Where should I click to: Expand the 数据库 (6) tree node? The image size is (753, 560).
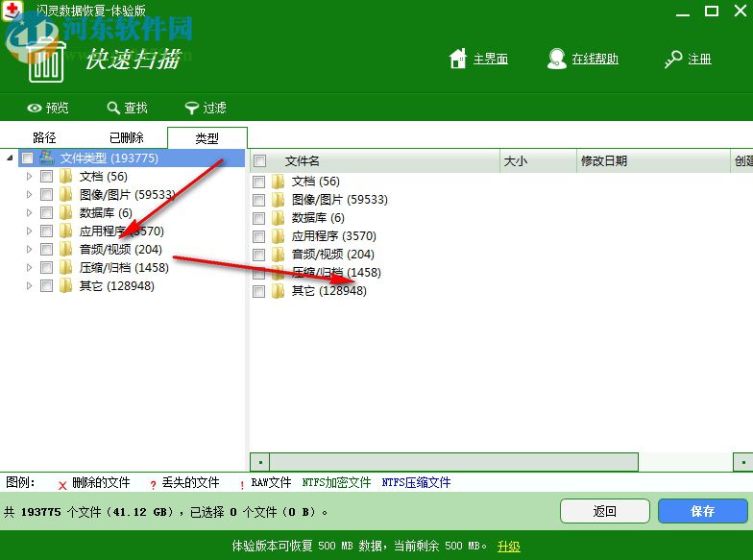click(29, 213)
